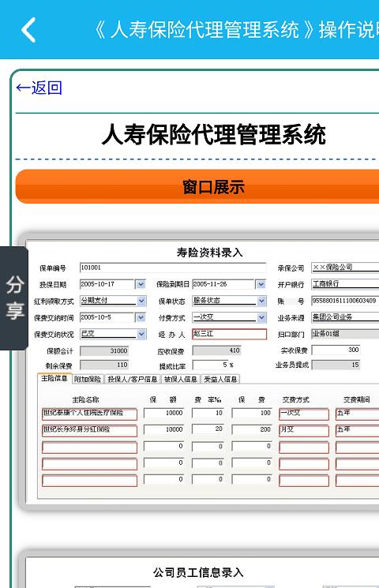This screenshot has height=588, width=379.
Task: Click the 交费方式 cell showing 一次交
Action: pyautogui.click(x=304, y=414)
